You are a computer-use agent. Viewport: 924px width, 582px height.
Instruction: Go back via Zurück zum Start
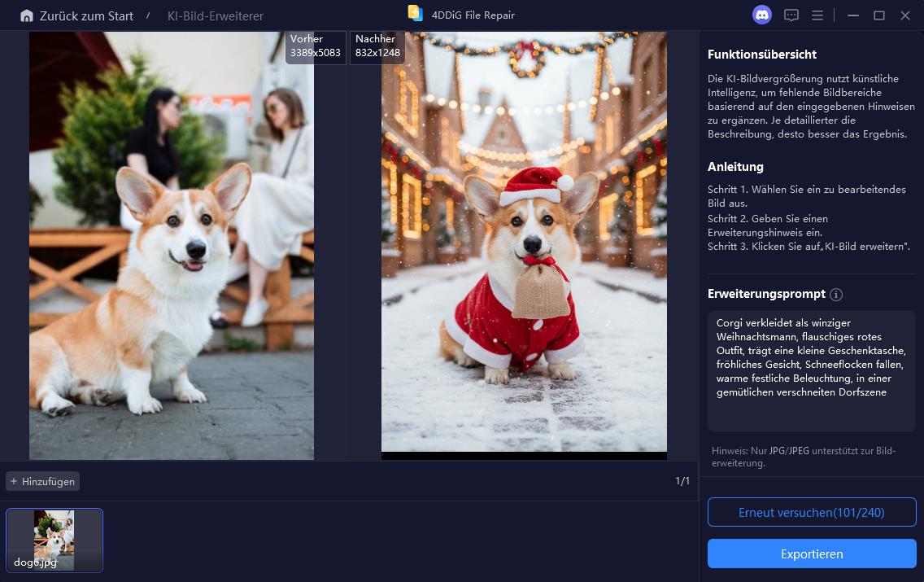tap(85, 15)
